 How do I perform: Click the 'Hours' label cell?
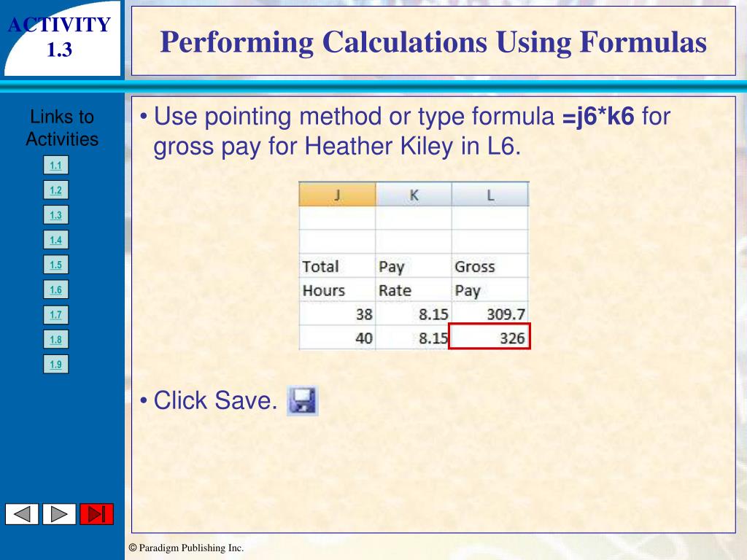tap(337, 289)
